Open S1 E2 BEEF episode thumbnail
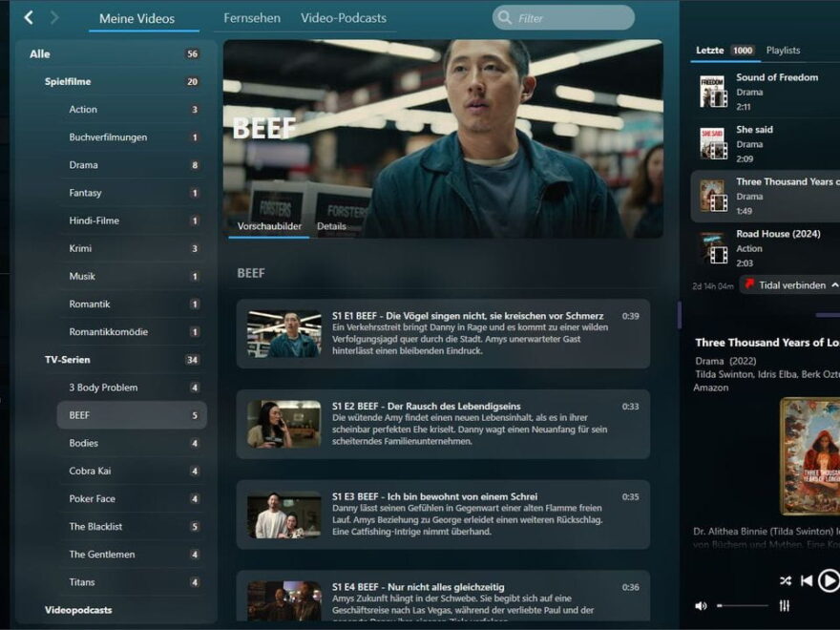840x630 pixels. pos(283,424)
